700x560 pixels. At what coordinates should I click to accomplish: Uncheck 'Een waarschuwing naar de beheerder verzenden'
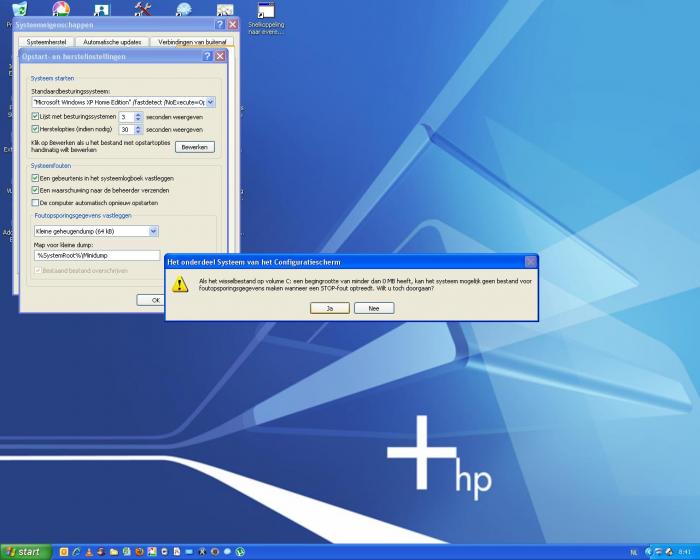35,190
